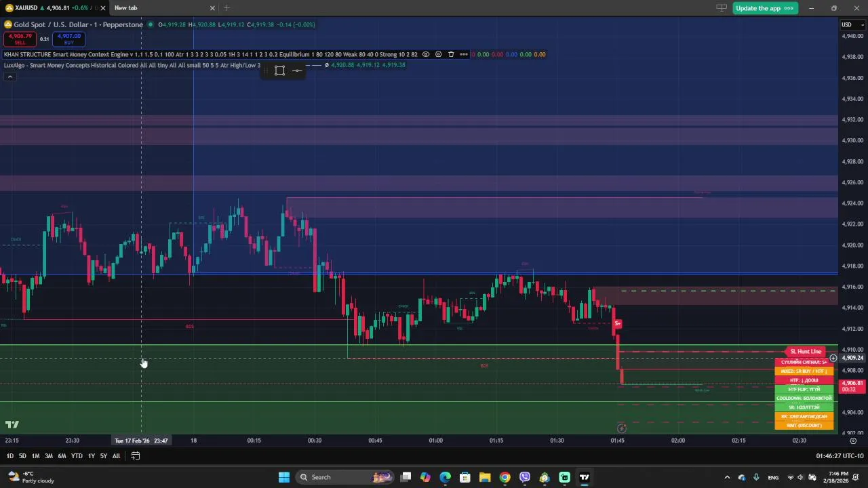This screenshot has width=868, height=488.
Task: Click Update the app button
Action: point(765,8)
